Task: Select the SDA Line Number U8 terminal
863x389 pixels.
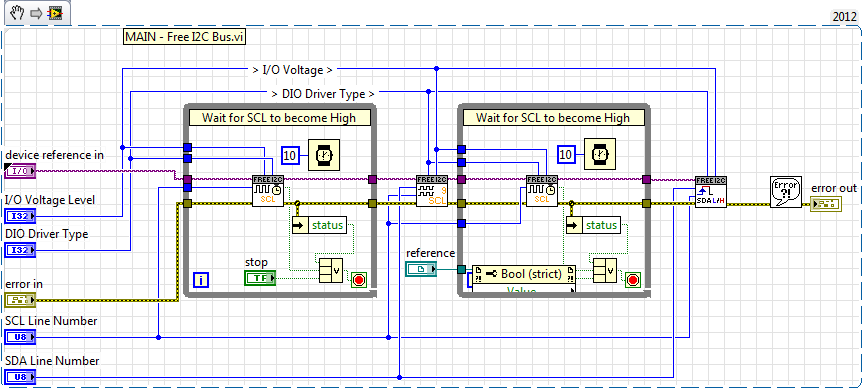Action: pyautogui.click(x=20, y=377)
